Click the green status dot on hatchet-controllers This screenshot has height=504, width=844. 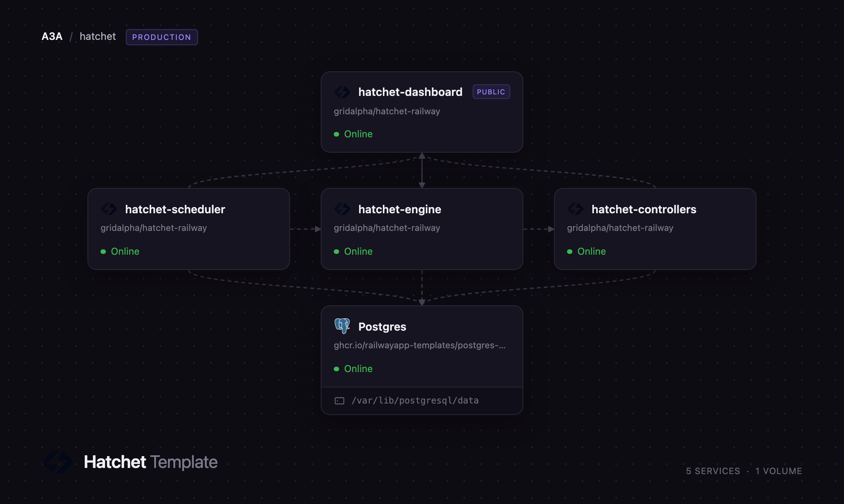point(570,252)
